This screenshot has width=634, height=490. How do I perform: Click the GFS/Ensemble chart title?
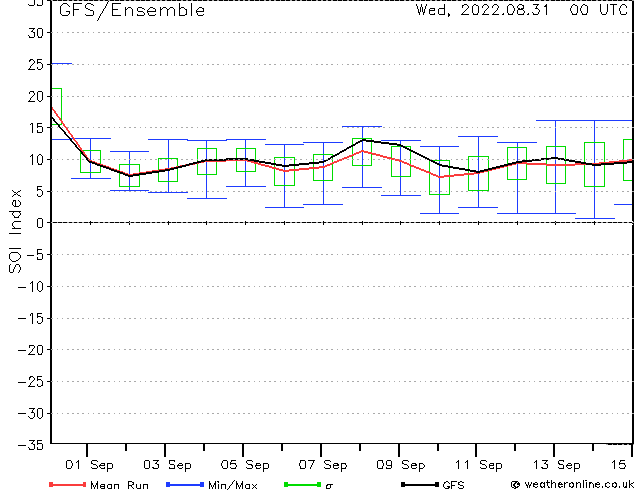click(x=132, y=10)
